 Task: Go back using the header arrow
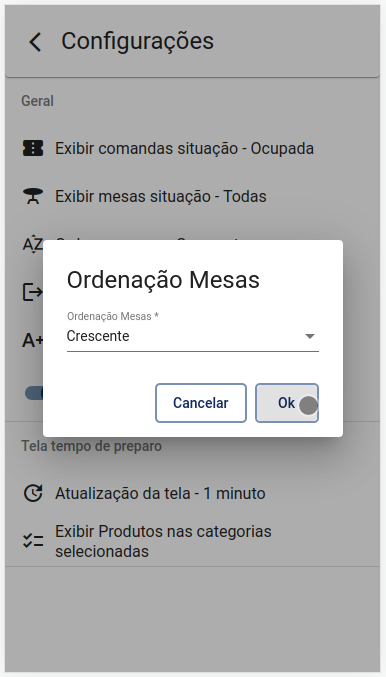point(35,42)
